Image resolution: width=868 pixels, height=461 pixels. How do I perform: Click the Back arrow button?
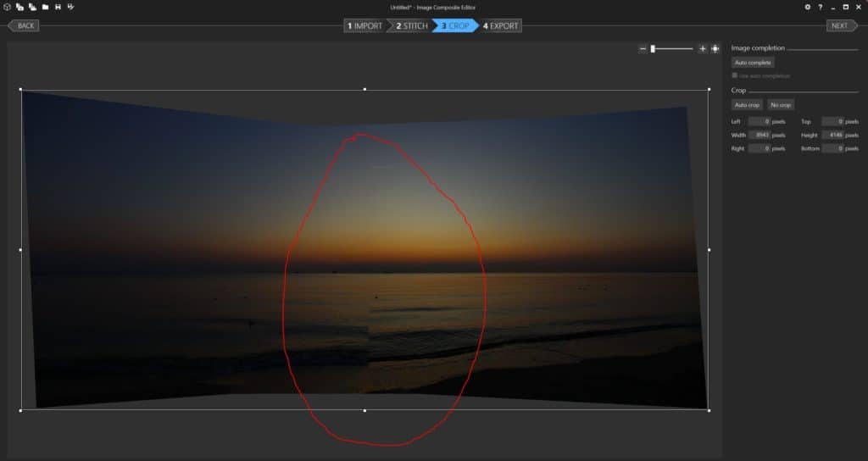tap(24, 25)
